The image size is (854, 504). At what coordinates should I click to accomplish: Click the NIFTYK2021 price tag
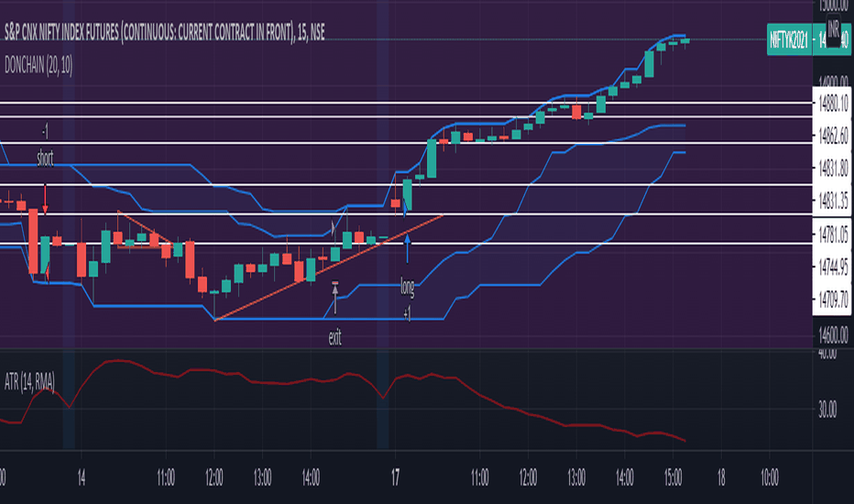789,39
